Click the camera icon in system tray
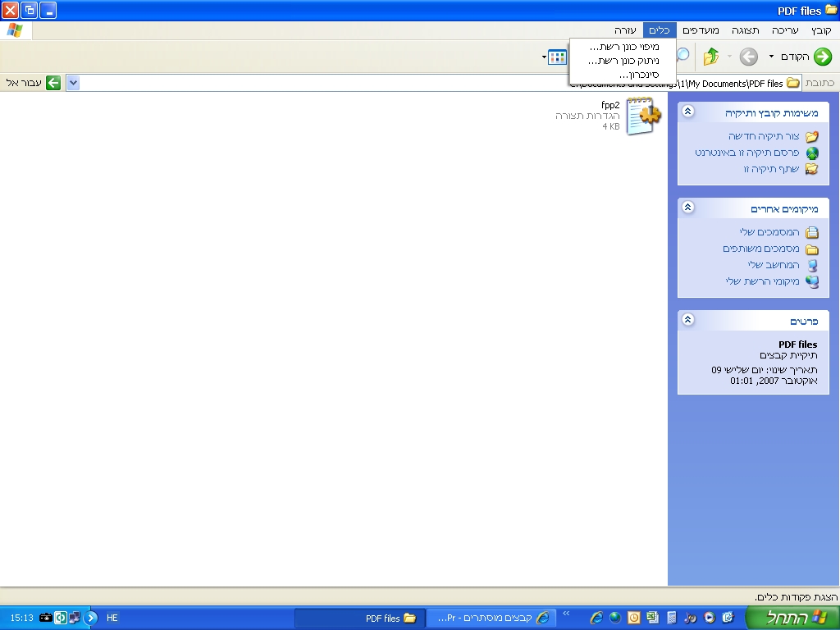The width and height of the screenshot is (840, 630). pyautogui.click(x=46, y=618)
